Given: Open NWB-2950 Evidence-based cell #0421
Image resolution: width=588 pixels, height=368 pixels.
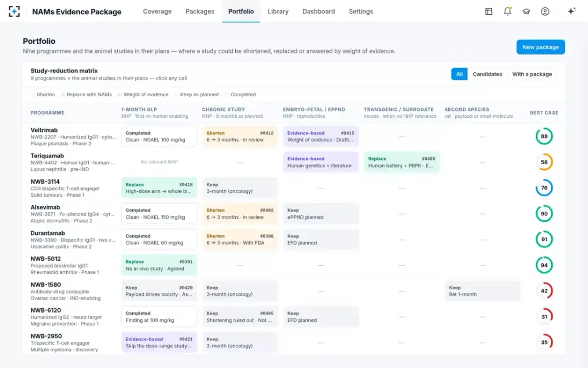Looking at the screenshot, I should pyautogui.click(x=159, y=342).
